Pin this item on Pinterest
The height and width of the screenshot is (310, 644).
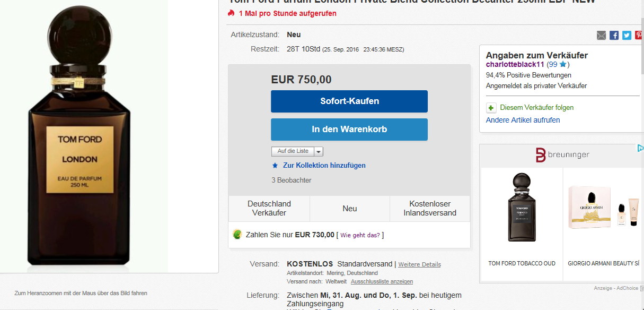pyautogui.click(x=639, y=35)
